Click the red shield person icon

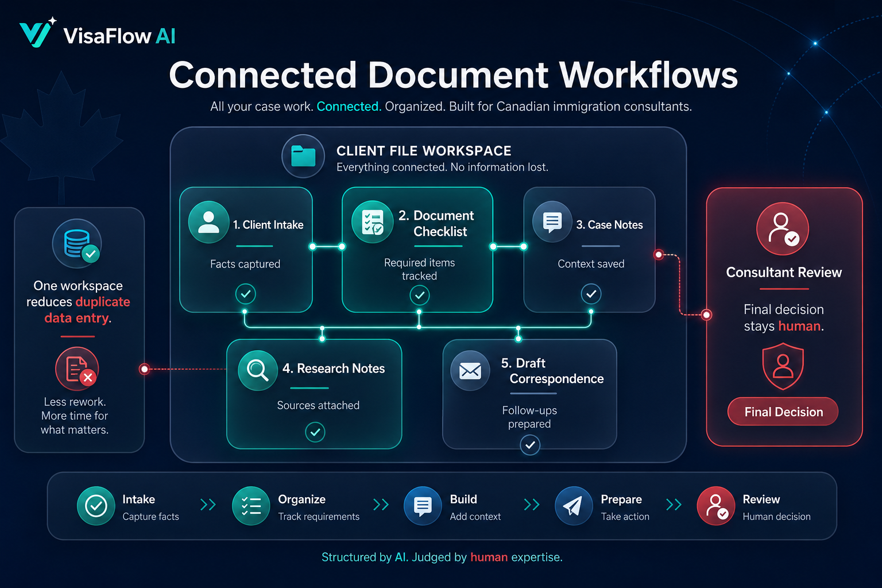(x=783, y=366)
